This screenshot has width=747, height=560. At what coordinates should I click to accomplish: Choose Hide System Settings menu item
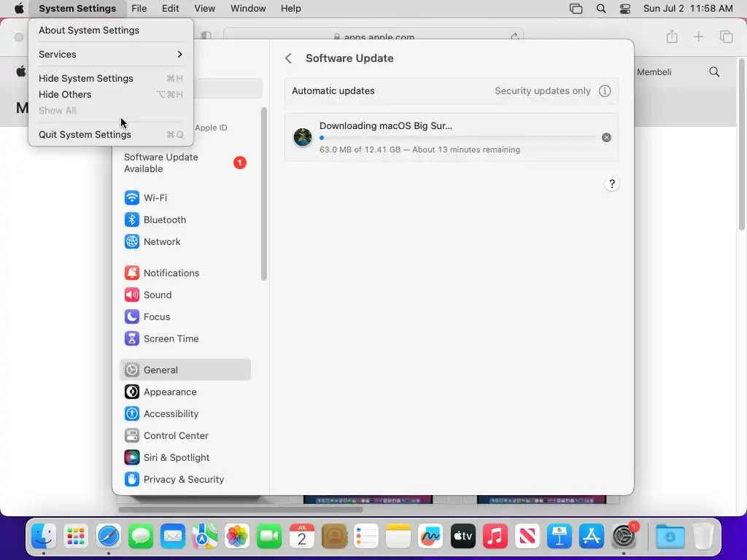[111, 79]
